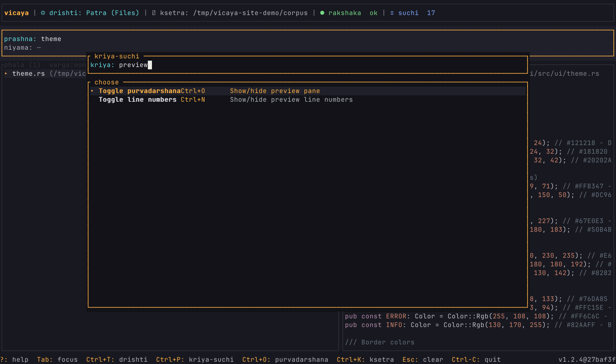The image size is (616, 364).
Task: Click 'Show/hide preview line numbers' description
Action: tap(292, 99)
